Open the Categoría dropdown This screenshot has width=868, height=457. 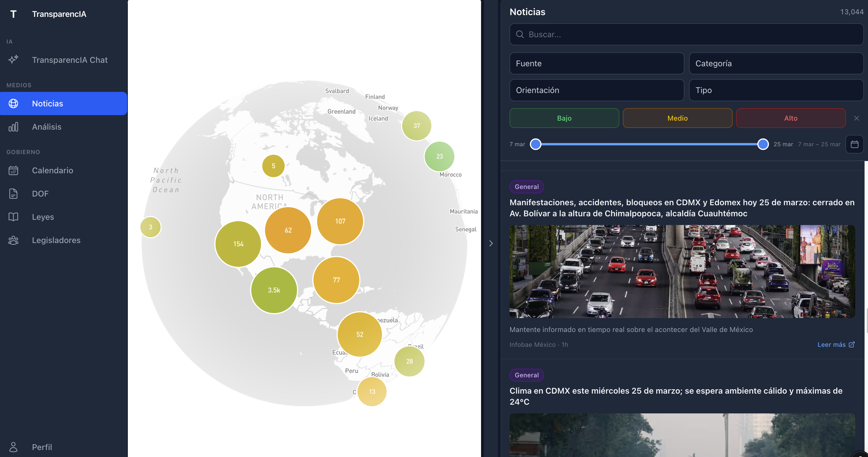coord(776,63)
